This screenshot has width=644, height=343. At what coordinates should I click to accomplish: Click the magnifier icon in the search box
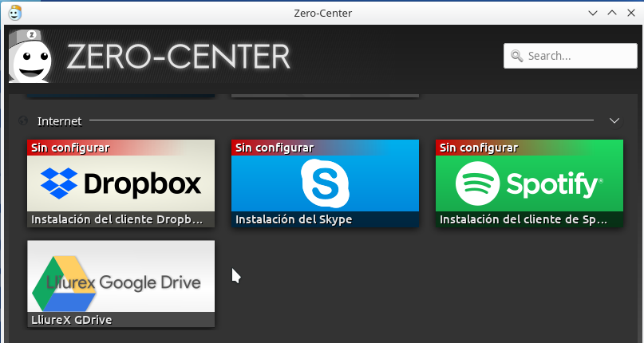click(516, 57)
